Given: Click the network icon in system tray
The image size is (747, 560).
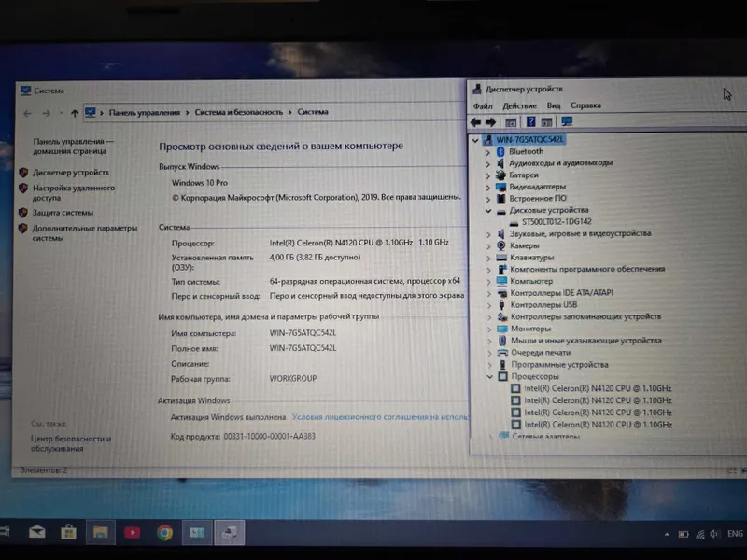Looking at the screenshot, I should tap(699, 534).
